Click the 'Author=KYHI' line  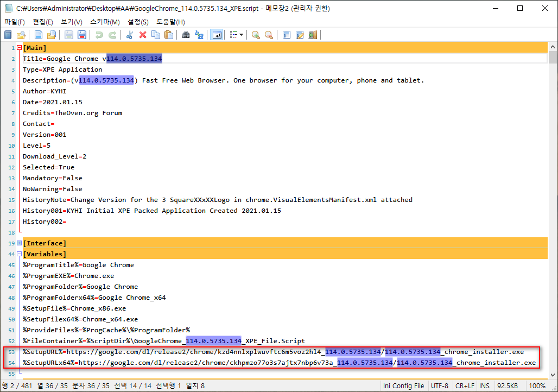(45, 91)
